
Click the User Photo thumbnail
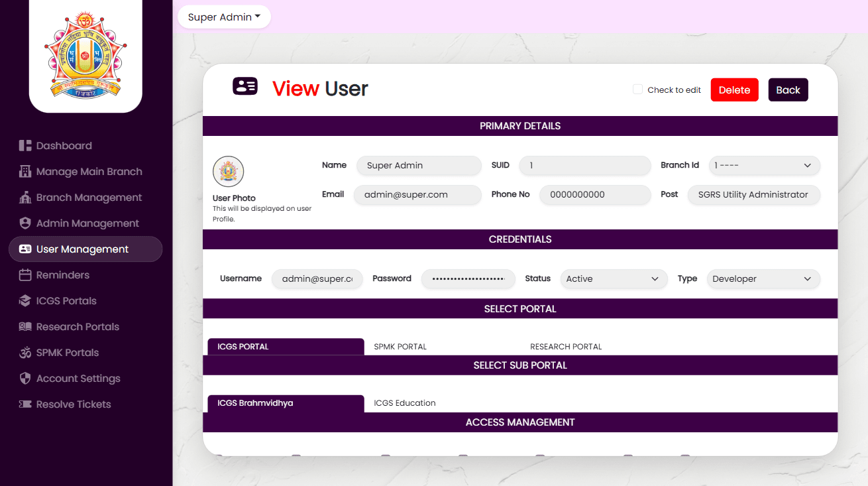[x=228, y=172]
